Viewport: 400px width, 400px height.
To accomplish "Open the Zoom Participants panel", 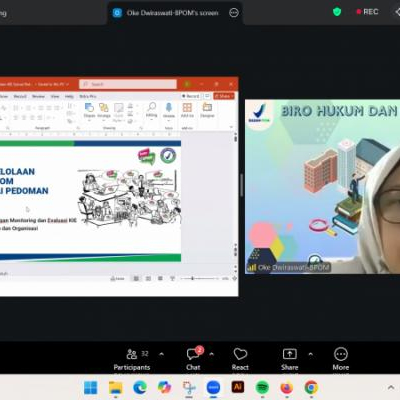I will coord(132,360).
